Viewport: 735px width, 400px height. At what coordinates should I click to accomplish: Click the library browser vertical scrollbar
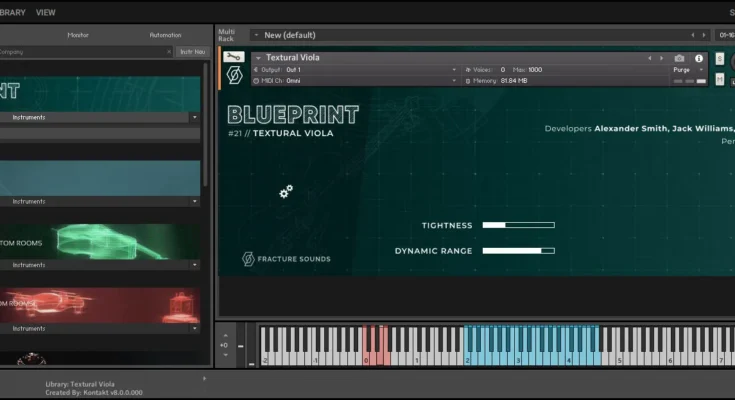(x=205, y=124)
